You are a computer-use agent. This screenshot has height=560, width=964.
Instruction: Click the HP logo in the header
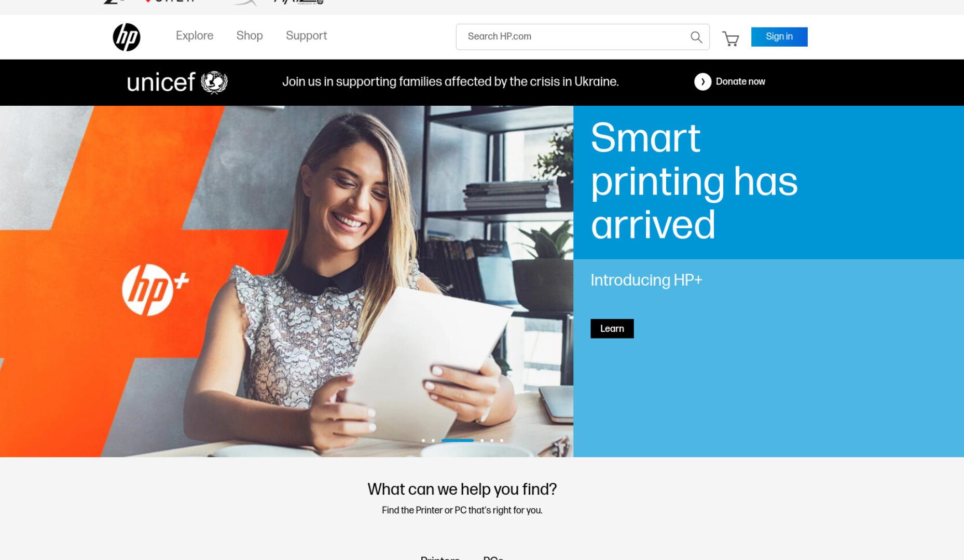(127, 37)
